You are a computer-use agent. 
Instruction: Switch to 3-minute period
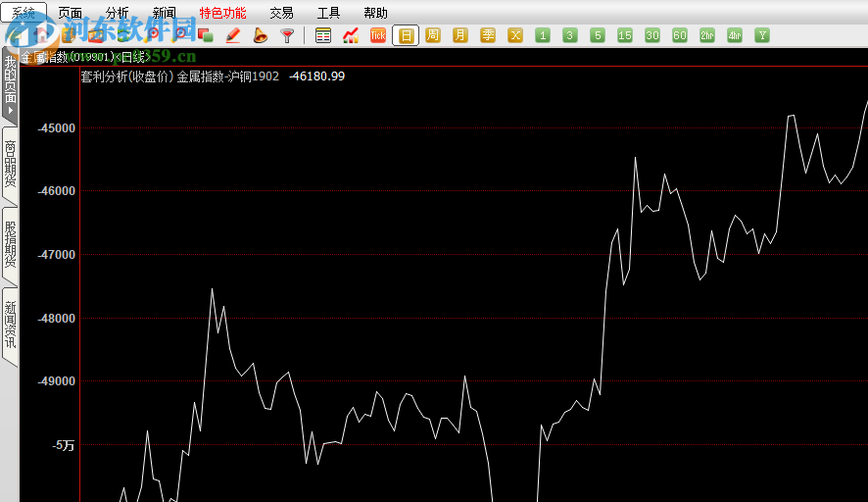pos(569,35)
